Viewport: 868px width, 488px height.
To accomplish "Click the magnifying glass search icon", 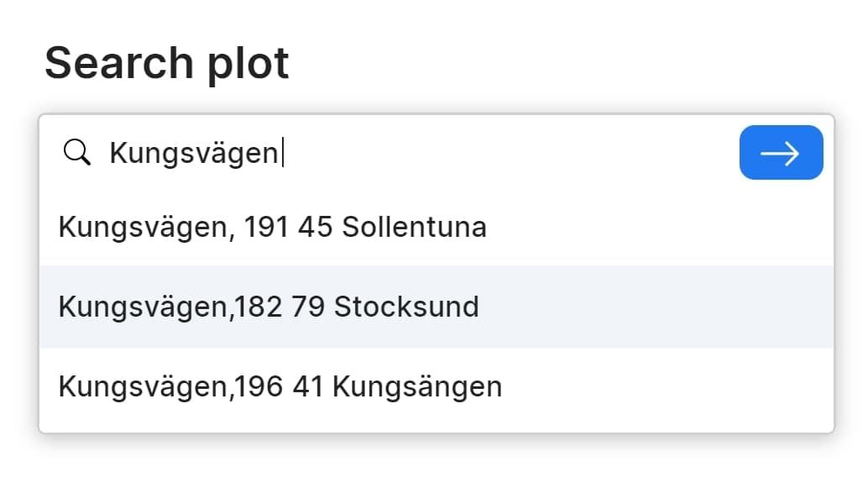I will (77, 153).
